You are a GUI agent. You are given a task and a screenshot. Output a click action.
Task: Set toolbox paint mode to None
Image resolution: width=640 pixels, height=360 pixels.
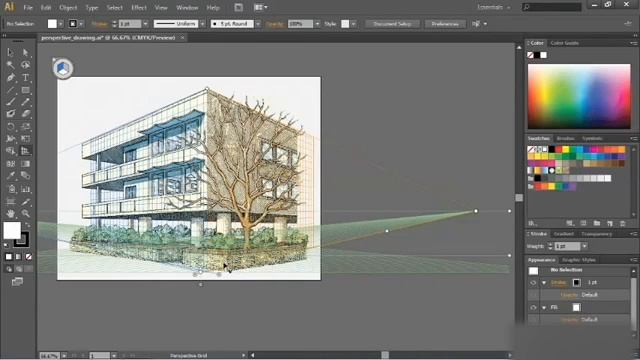pos(29,257)
